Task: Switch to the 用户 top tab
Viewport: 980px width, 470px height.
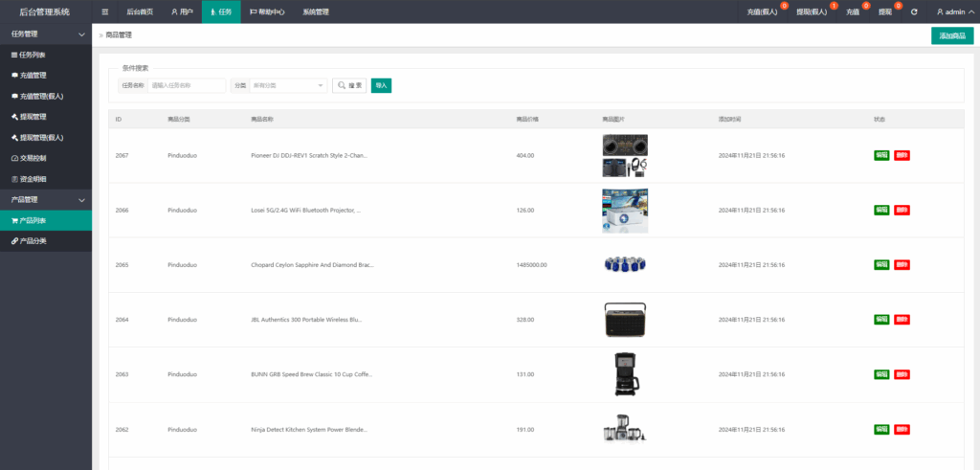Action: tap(182, 11)
